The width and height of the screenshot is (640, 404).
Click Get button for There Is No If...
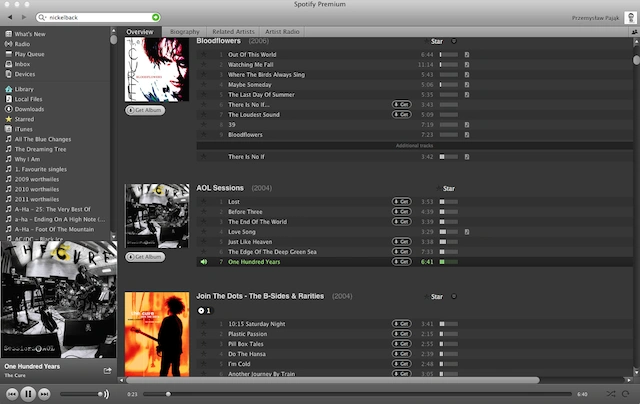[x=402, y=104]
